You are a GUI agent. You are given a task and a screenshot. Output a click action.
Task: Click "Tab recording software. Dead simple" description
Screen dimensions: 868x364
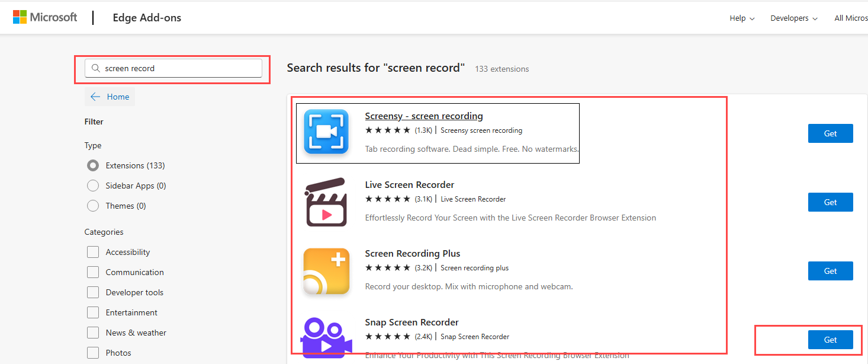pyautogui.click(x=472, y=149)
